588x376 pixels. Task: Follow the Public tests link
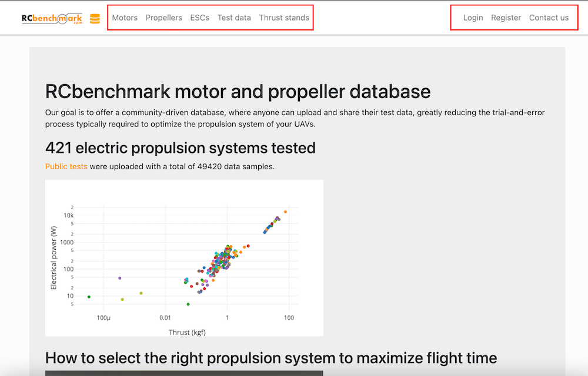point(66,166)
